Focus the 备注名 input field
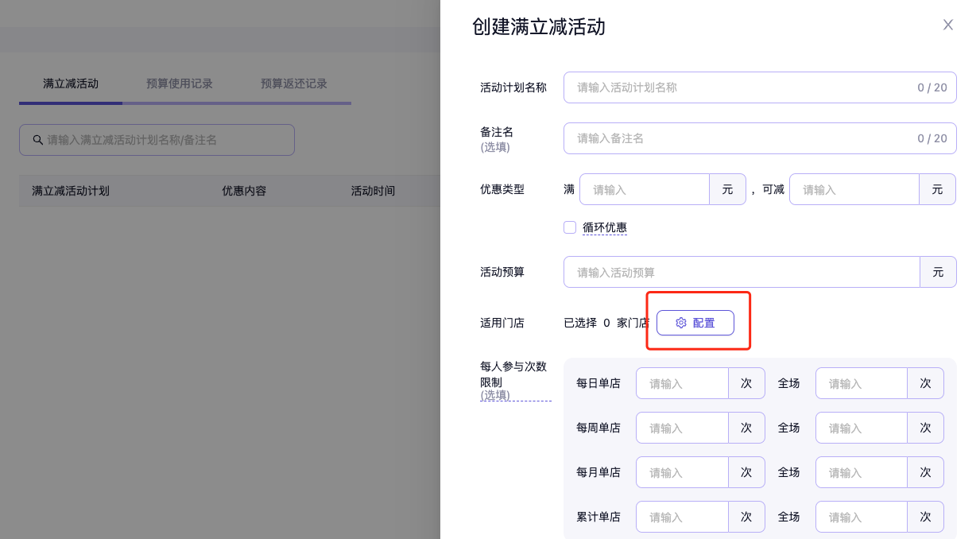 739,138
